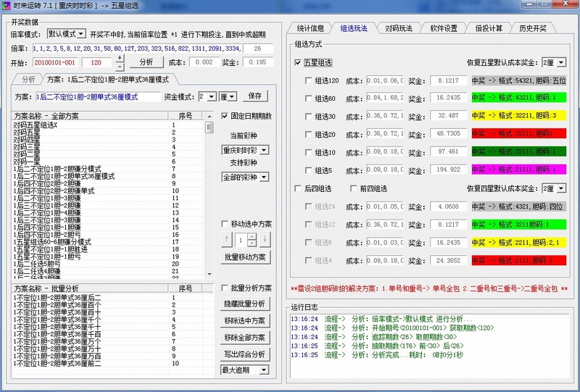Open the 软件设置 tab

coord(444,28)
